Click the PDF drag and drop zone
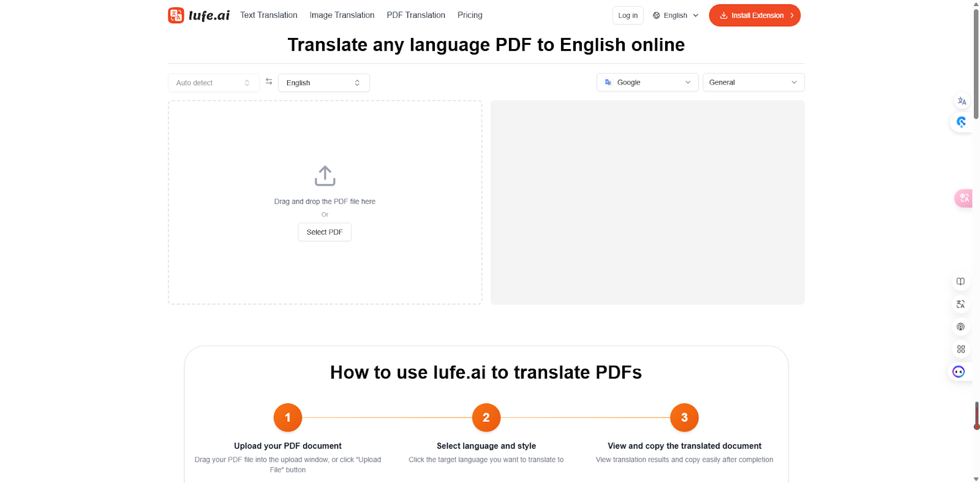This screenshot has height=483, width=980. [x=325, y=202]
